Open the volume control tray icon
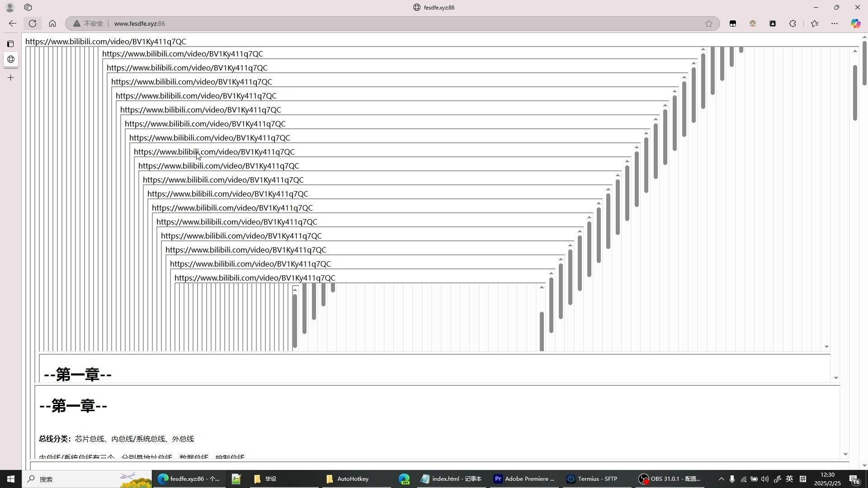Viewport: 868px width, 488px height. pyautogui.click(x=765, y=479)
